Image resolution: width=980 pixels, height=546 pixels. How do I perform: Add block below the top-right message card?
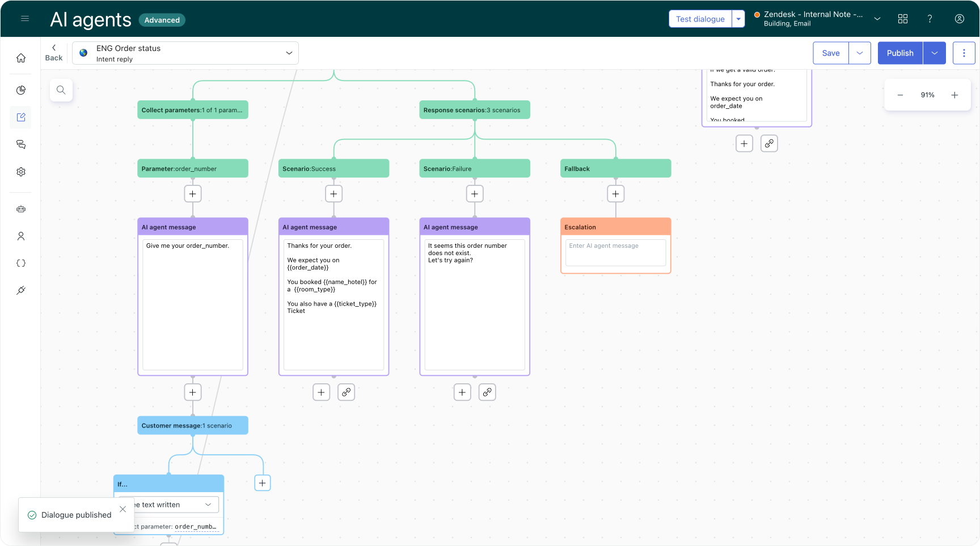tap(744, 143)
